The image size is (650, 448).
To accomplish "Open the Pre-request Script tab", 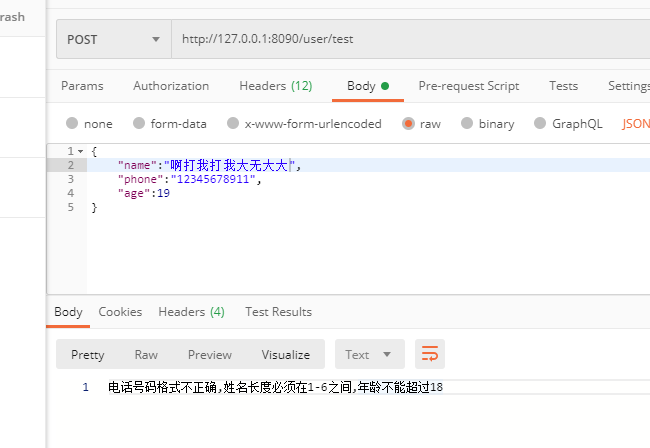I will (x=468, y=86).
